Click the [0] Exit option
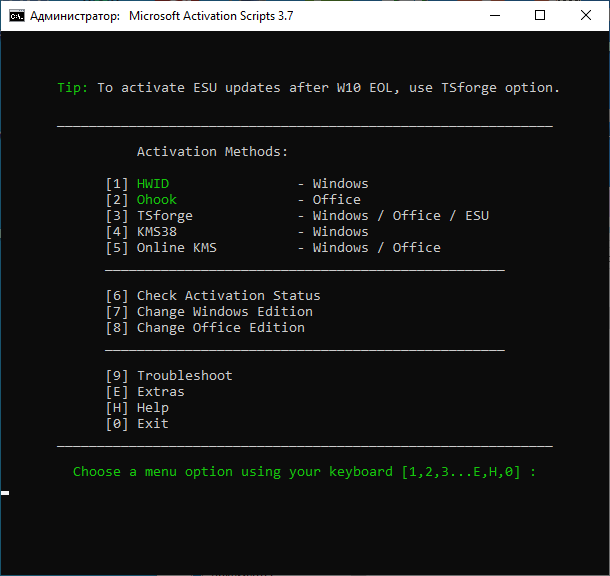610x576 pixels. coord(152,424)
